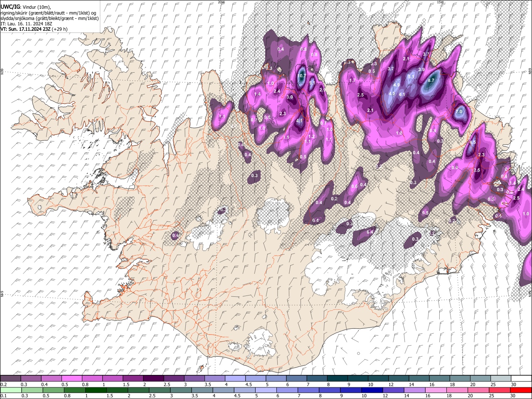
Task: Click the 10.7 snowfall maximum on map
Action: coord(302,76)
